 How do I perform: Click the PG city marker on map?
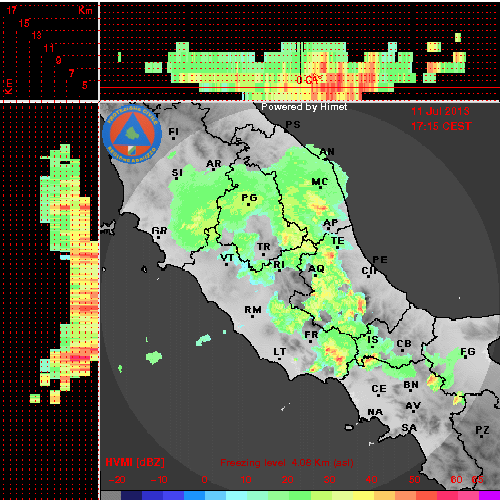248,204
